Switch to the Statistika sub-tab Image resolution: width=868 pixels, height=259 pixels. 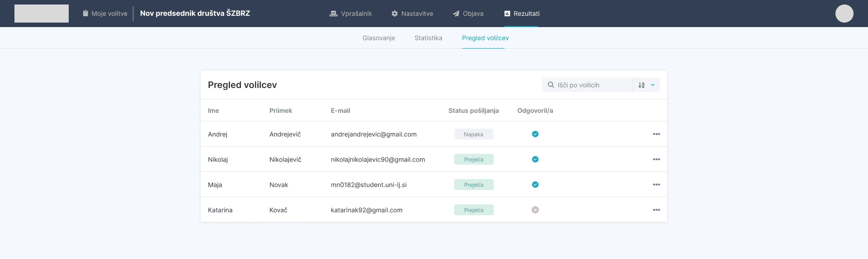[x=429, y=38]
